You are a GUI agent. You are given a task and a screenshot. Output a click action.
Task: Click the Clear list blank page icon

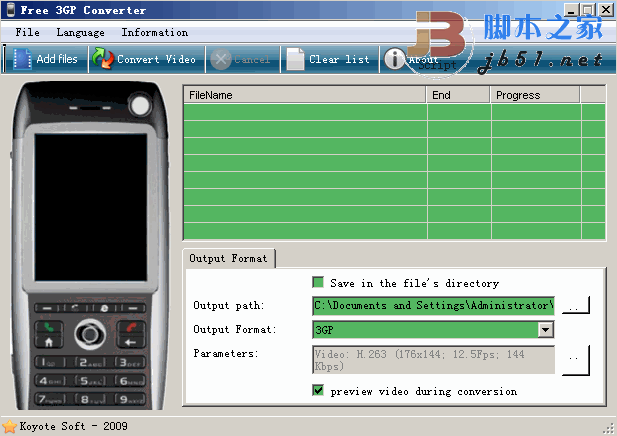pos(295,59)
